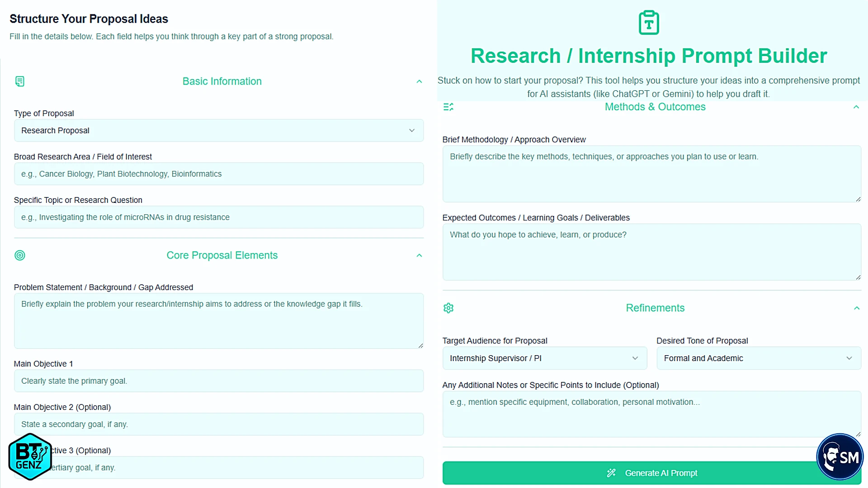Collapse the Refinements section chevron
The width and height of the screenshot is (868, 488).
coord(856,308)
